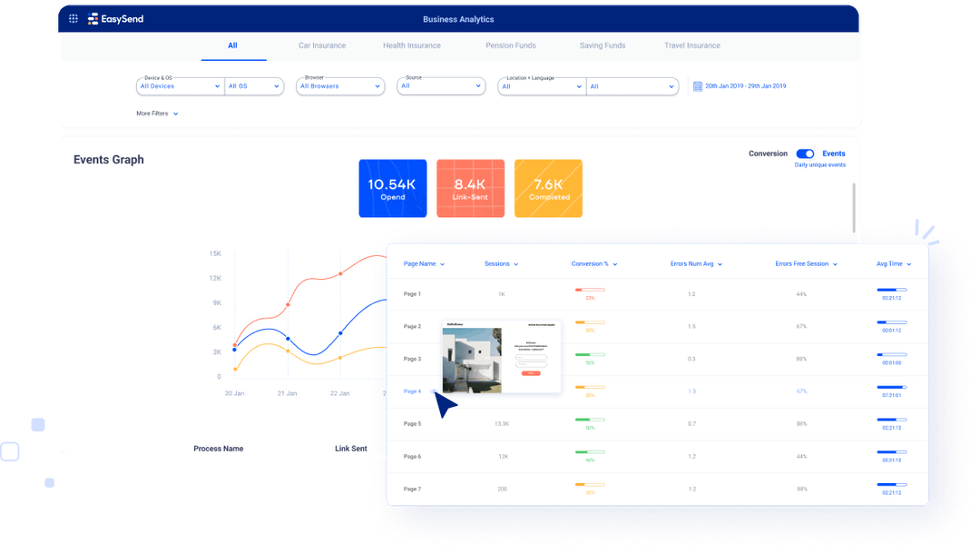Image resolution: width=980 pixels, height=554 pixels.
Task: Open the Pension Funds tab
Action: click(x=511, y=45)
